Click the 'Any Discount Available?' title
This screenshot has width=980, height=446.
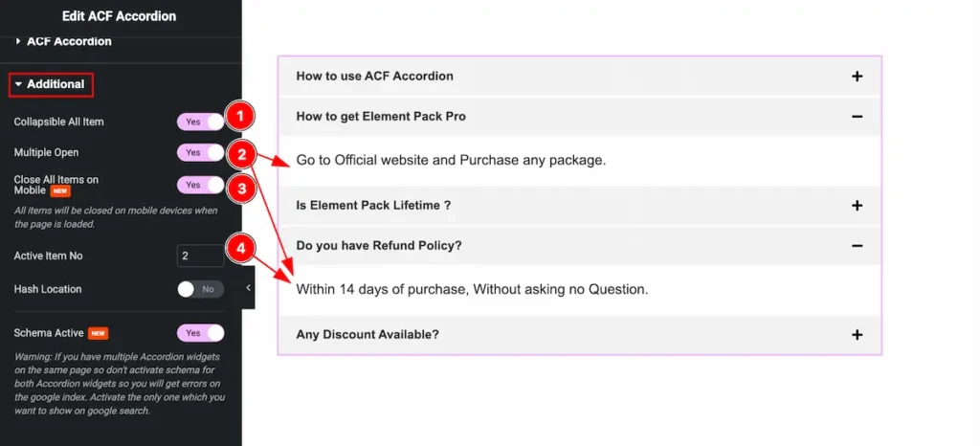coord(367,335)
